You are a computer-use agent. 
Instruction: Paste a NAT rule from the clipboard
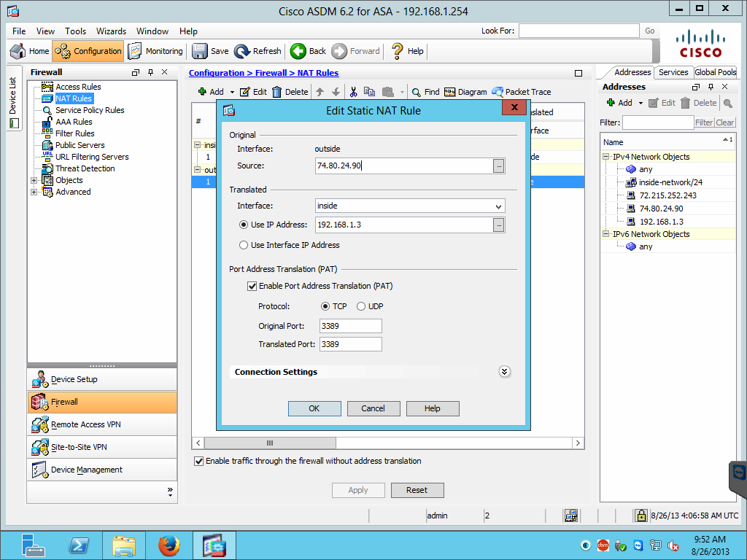[388, 91]
